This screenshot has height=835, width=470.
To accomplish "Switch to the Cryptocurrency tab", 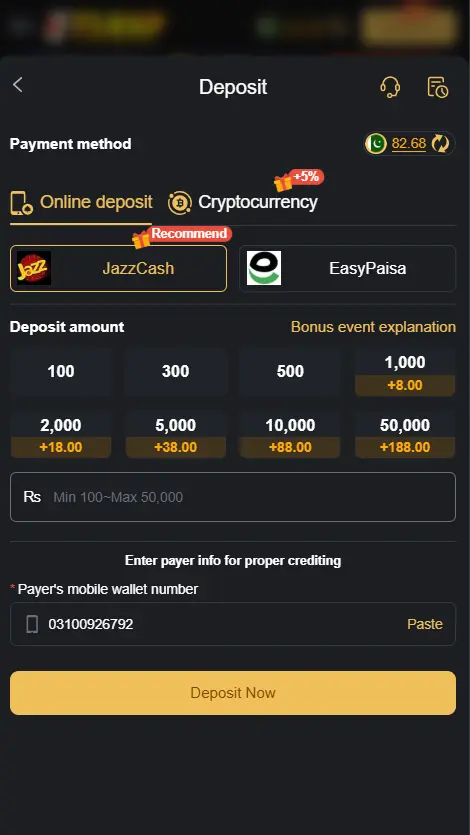I will pos(243,202).
